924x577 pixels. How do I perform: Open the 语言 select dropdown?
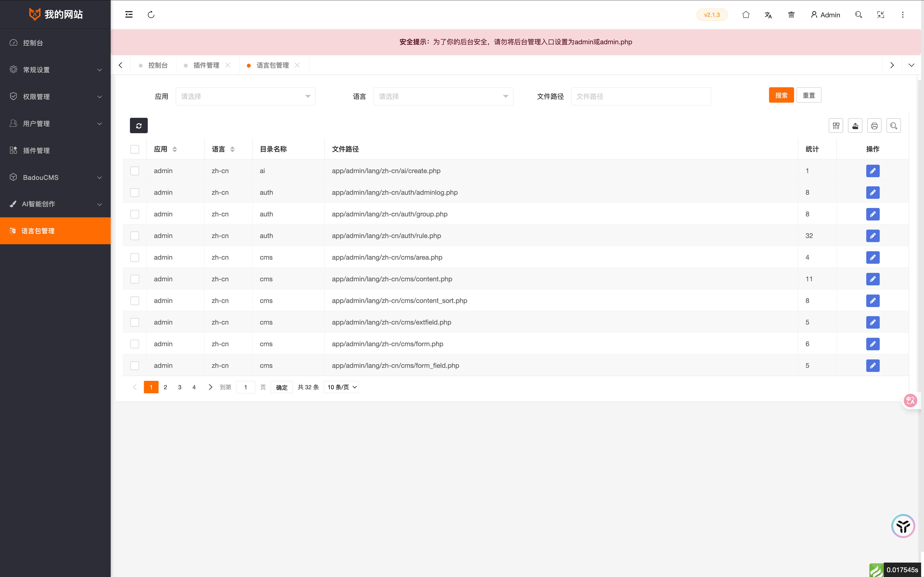[443, 97]
